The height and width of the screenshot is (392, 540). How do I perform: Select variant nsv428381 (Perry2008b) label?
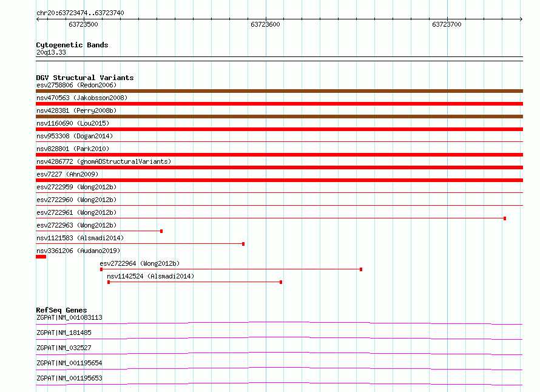coord(76,110)
